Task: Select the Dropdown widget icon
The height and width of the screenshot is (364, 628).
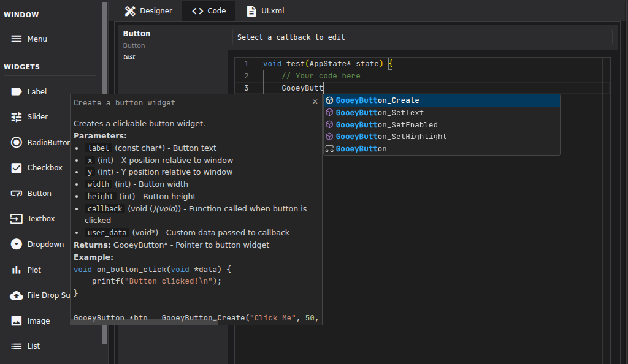Action: [17, 244]
